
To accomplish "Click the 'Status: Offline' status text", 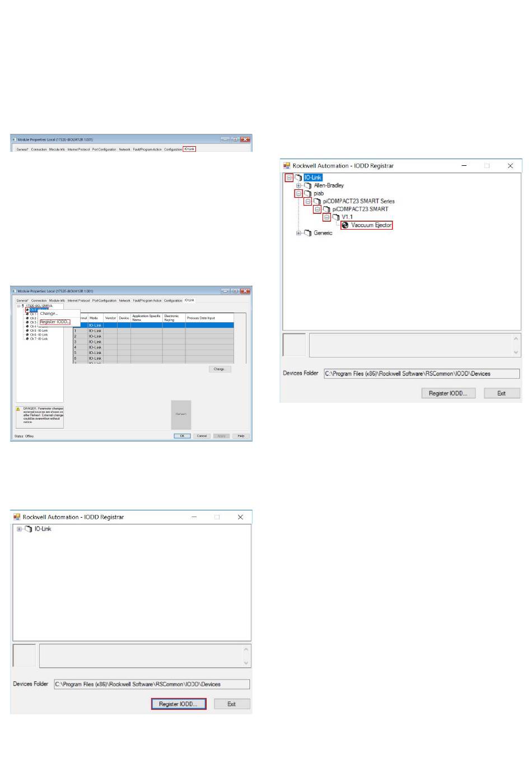I will click(x=24, y=436).
